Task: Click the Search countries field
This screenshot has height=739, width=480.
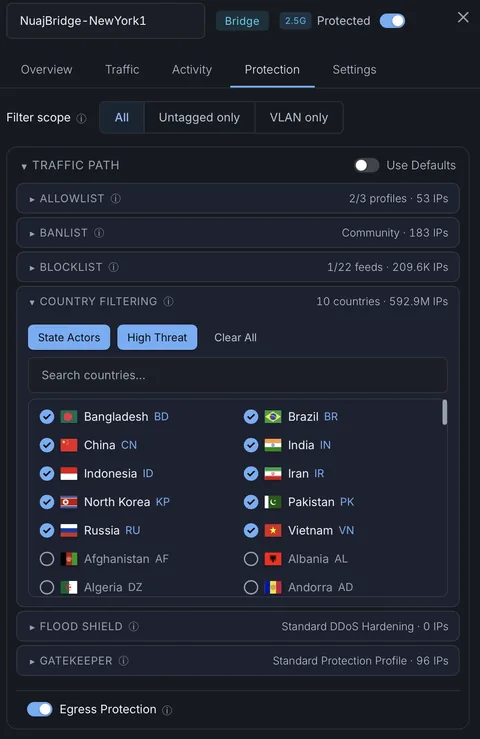Action: click(238, 375)
